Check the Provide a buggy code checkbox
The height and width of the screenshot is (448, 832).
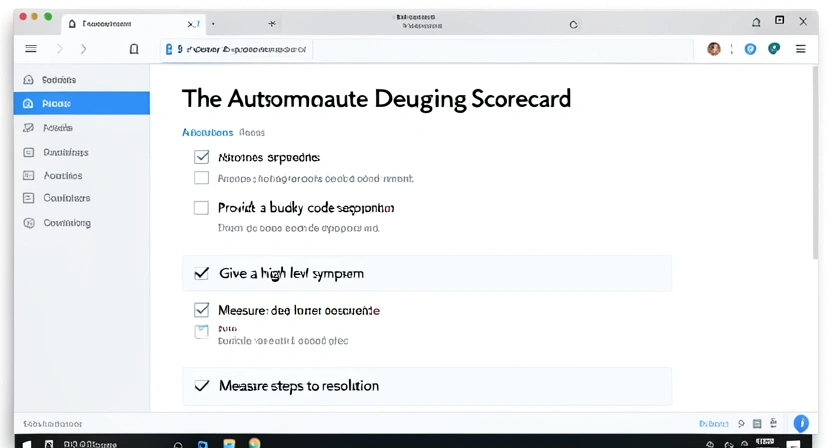(x=201, y=208)
